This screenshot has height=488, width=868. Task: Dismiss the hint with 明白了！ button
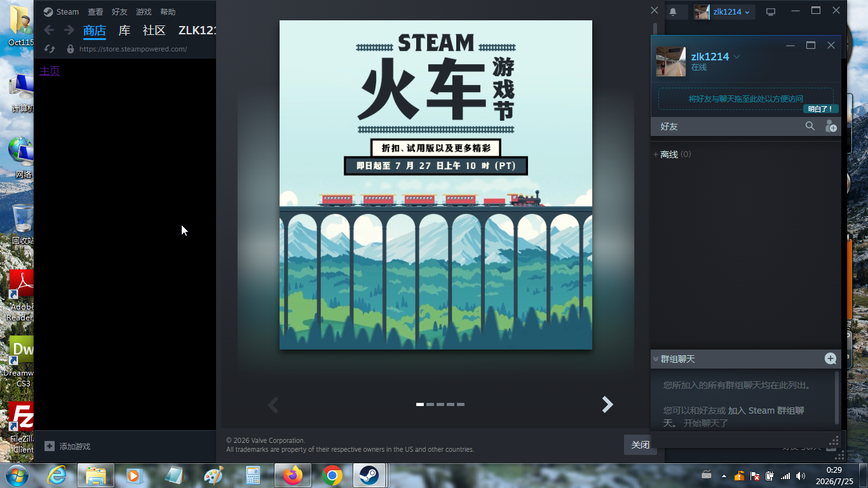point(821,109)
